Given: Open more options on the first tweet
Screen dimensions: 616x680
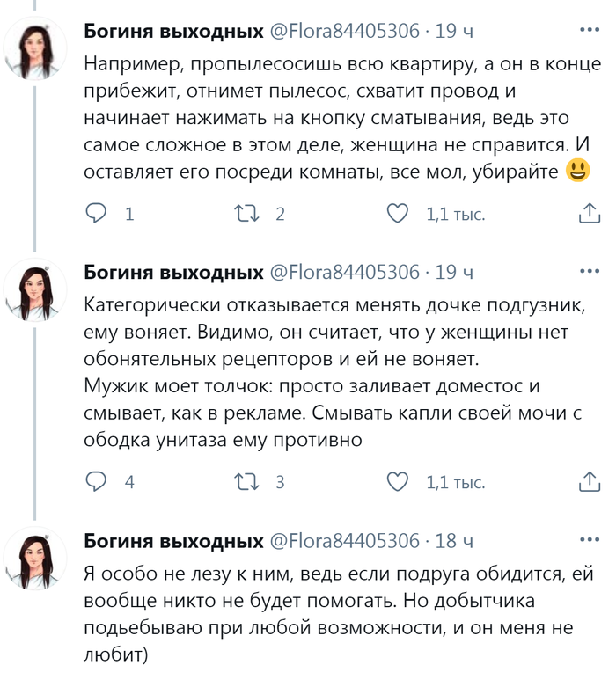Looking at the screenshot, I should coord(589,30).
